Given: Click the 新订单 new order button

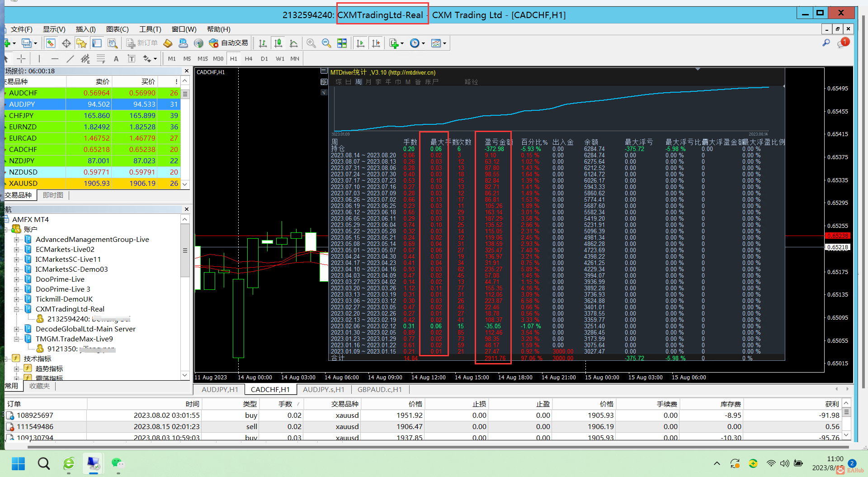Looking at the screenshot, I should 142,43.
